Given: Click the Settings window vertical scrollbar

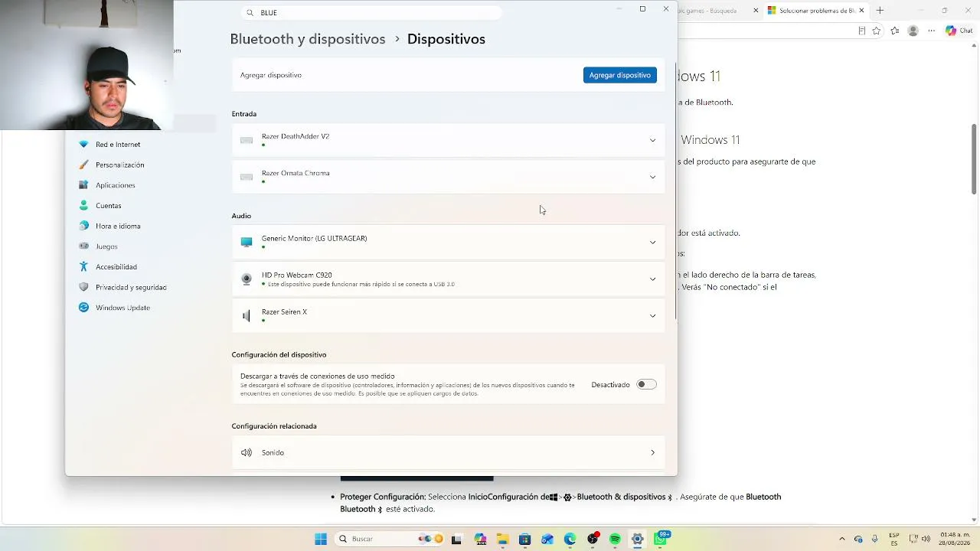Looking at the screenshot, I should 675,191.
